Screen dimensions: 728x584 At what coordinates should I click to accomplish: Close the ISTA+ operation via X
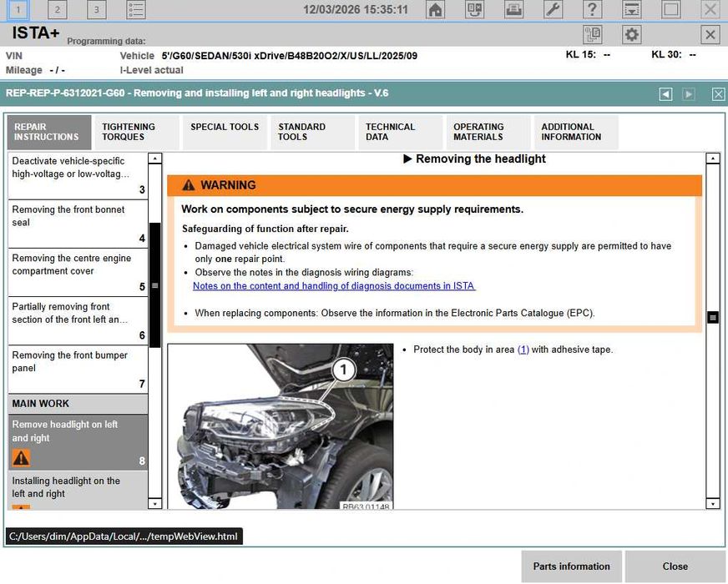coord(710,34)
